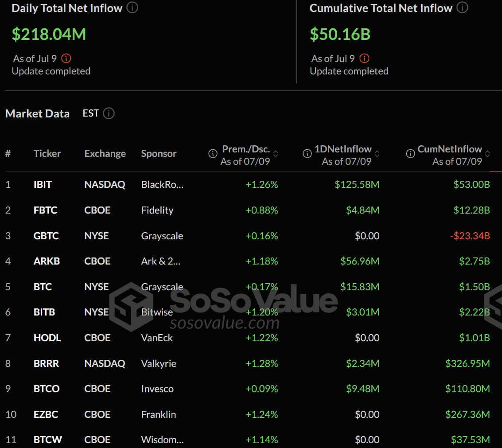This screenshot has width=502, height=448.
Task: Click BTC's $15.83M net inflow
Action: point(360,287)
